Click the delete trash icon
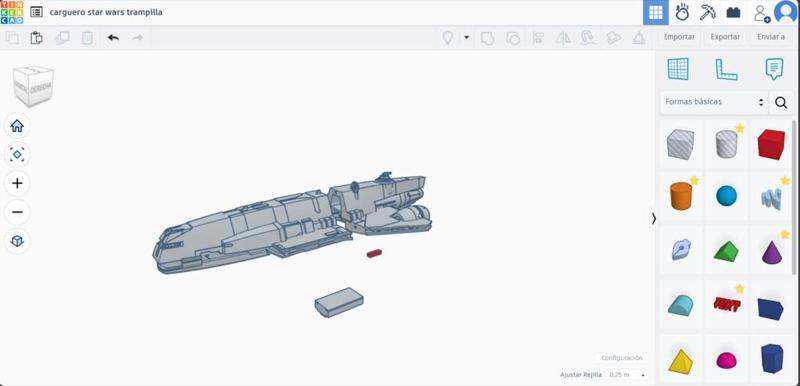Screen dimensions: 800x386 coord(87,38)
